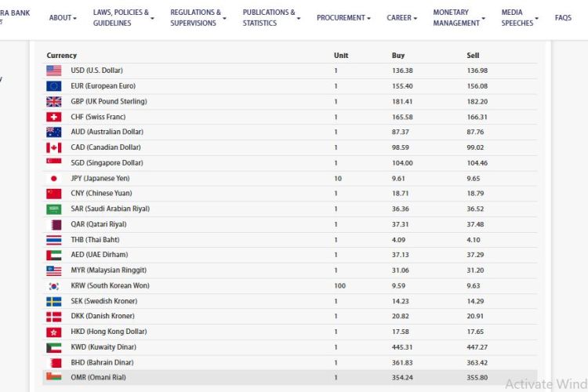Click the Buy column header
The width and height of the screenshot is (588, 392).
[x=397, y=55]
